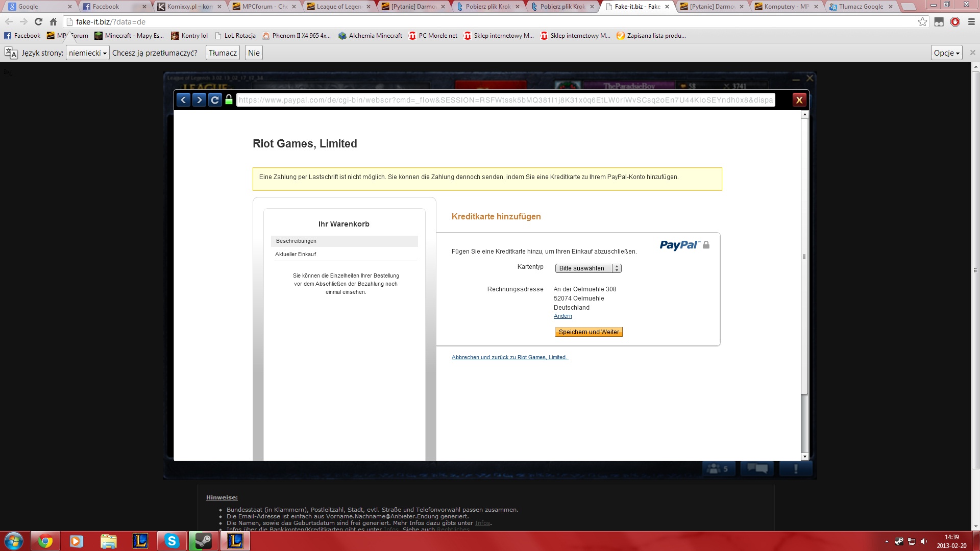
Task: Open Skype from the taskbar
Action: click(172, 541)
